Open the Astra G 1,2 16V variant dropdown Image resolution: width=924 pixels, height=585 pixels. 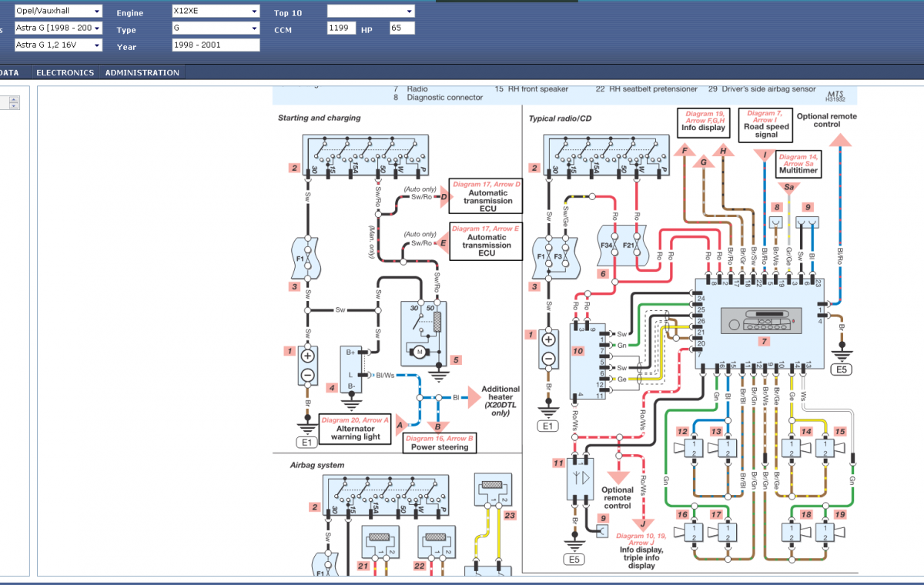58,45
